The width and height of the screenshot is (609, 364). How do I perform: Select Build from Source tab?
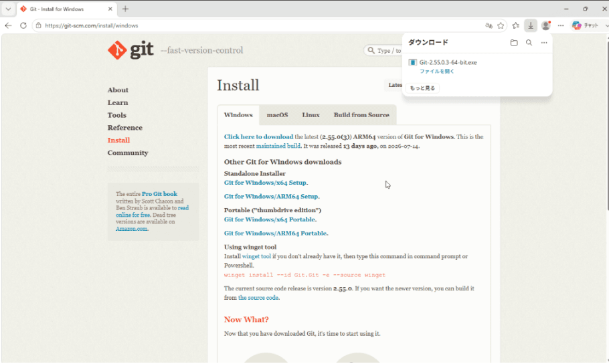361,115
